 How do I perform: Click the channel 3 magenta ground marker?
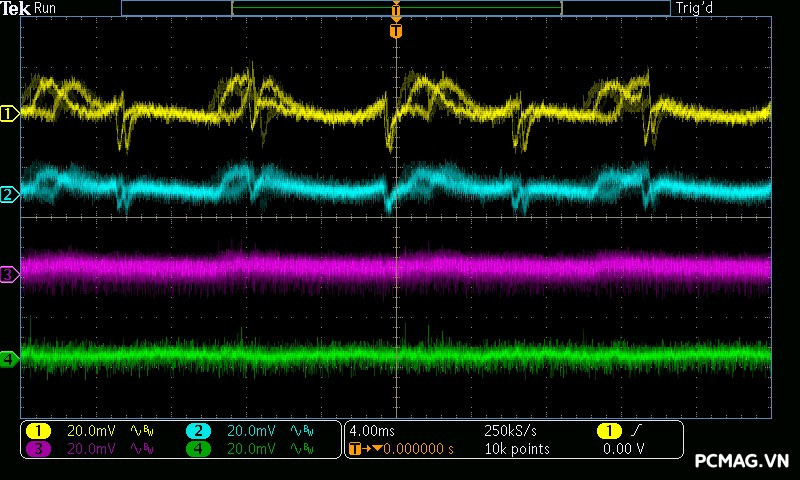[9, 273]
